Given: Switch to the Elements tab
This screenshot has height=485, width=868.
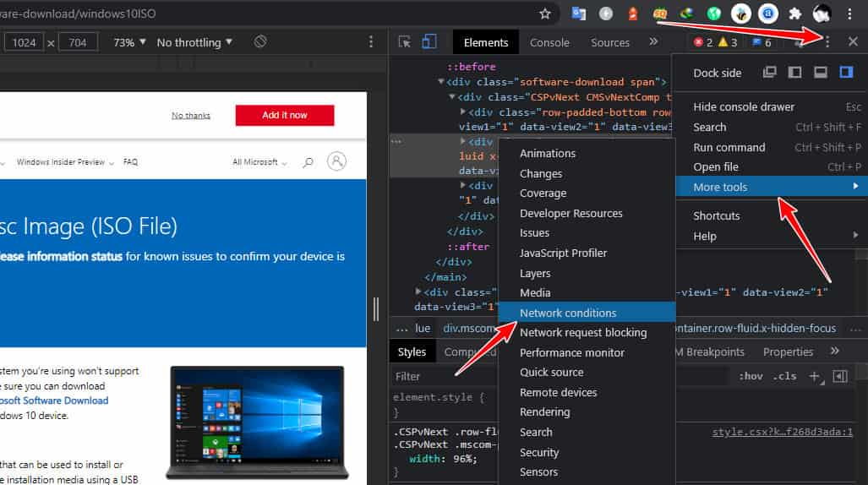Looking at the screenshot, I should tap(485, 42).
